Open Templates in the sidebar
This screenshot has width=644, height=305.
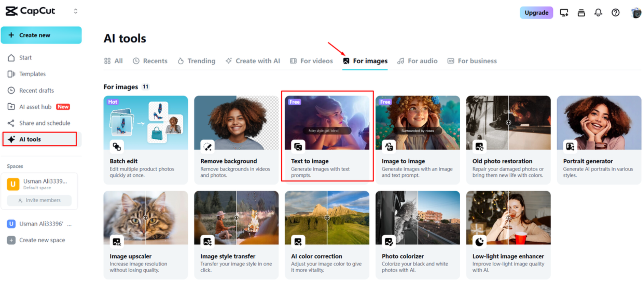32,74
